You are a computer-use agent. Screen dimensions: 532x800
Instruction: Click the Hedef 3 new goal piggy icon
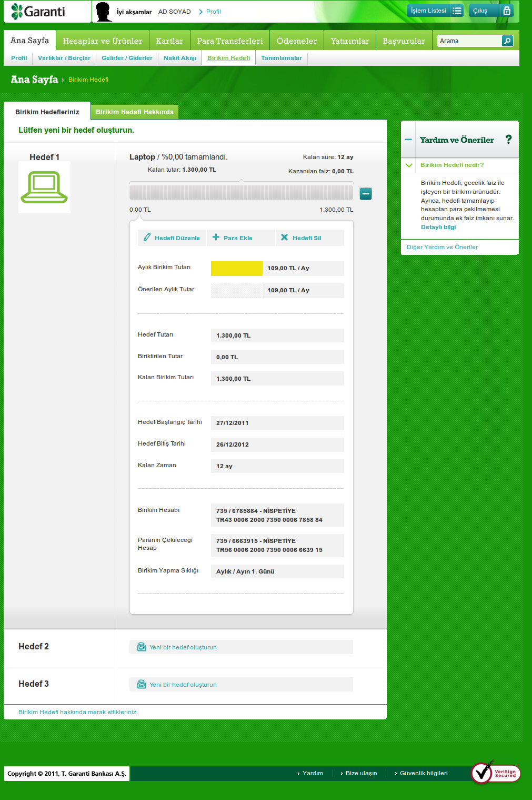coord(142,684)
